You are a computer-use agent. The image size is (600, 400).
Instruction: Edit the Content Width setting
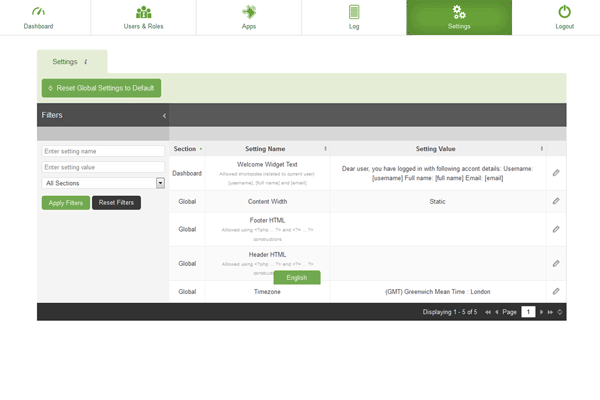click(556, 201)
